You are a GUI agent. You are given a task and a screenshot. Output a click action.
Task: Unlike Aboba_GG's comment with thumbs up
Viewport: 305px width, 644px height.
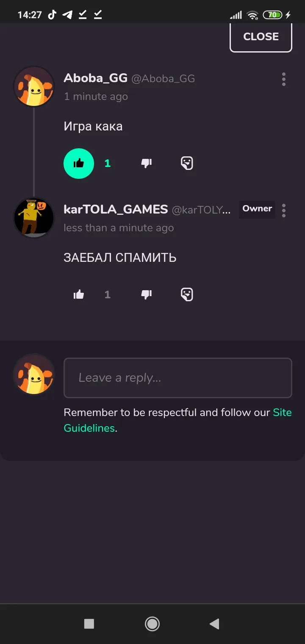pos(79,164)
